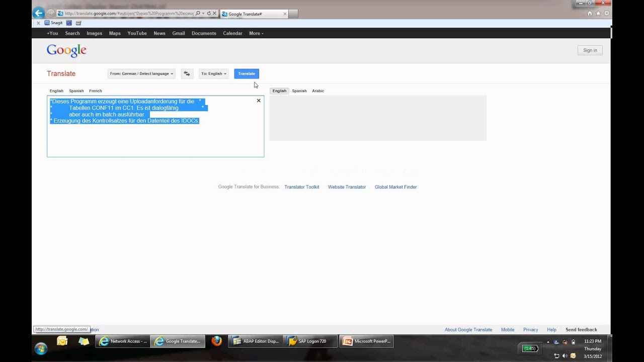Choose French as source language
The width and height of the screenshot is (644, 362).
pos(96,91)
